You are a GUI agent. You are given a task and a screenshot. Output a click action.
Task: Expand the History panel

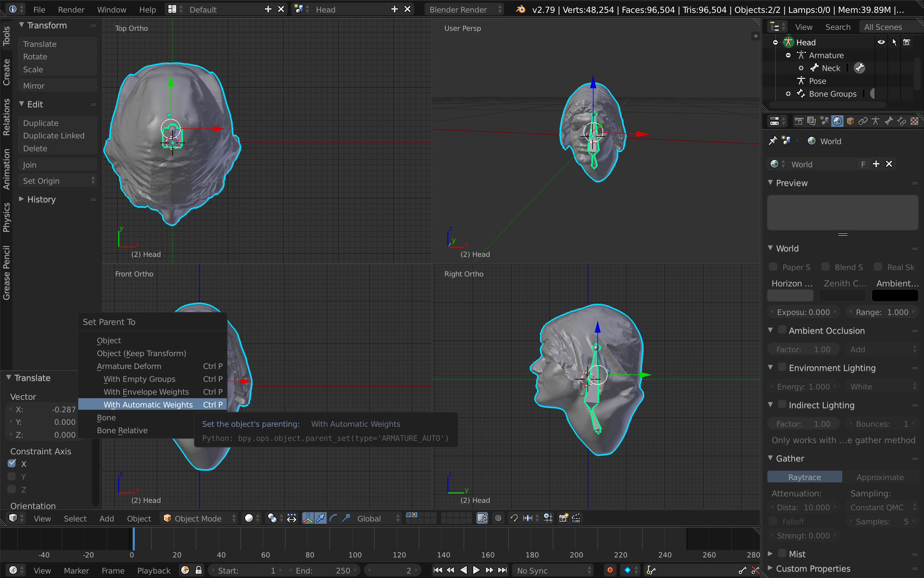click(x=21, y=199)
